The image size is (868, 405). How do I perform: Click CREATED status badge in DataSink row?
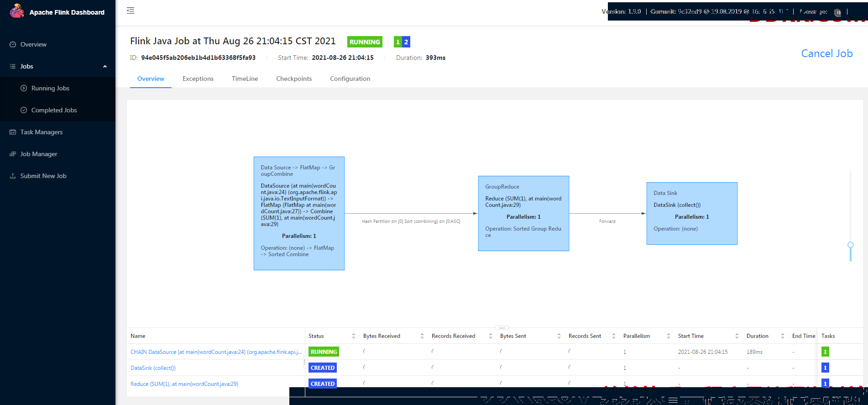point(323,368)
